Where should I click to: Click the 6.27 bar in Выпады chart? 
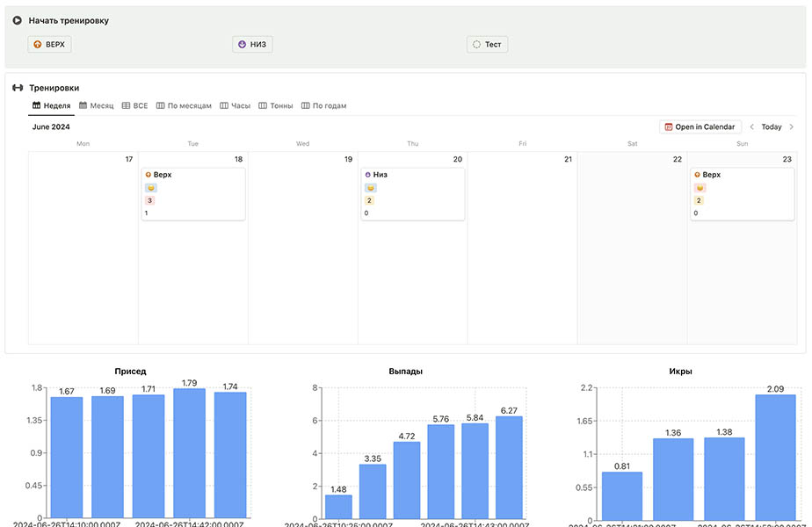(509, 466)
